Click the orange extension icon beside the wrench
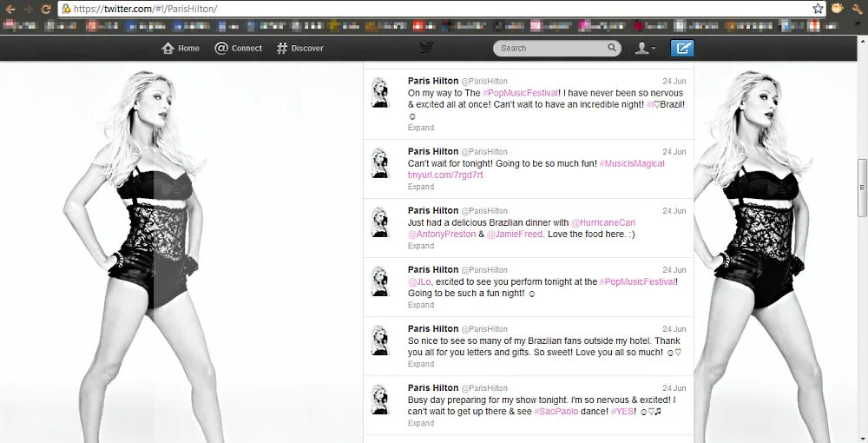Viewport: 868px width, 443px height. [x=837, y=9]
